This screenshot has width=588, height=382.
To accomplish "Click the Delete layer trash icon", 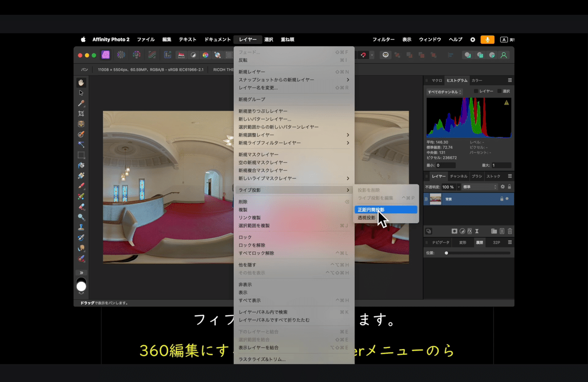I will (x=510, y=231).
